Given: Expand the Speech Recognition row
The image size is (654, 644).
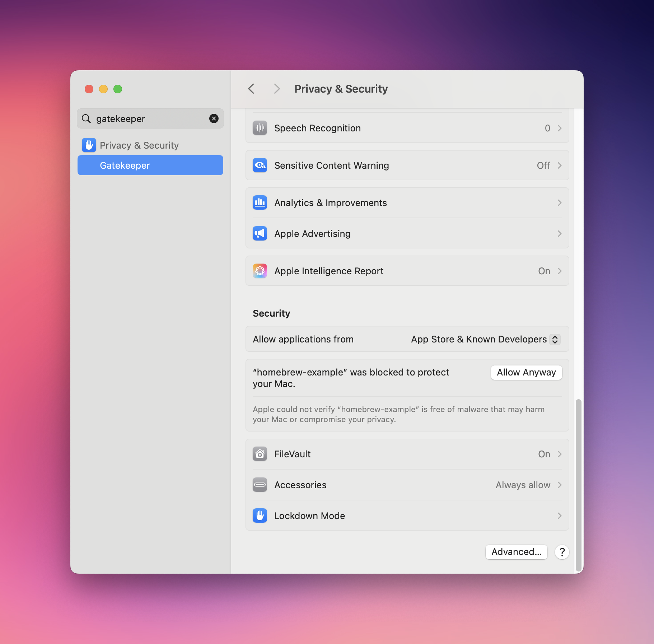Looking at the screenshot, I should 559,128.
